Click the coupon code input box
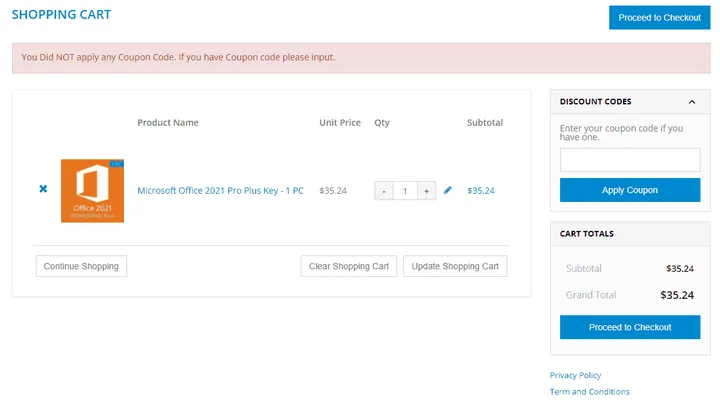This screenshot has width=720, height=402. (629, 160)
